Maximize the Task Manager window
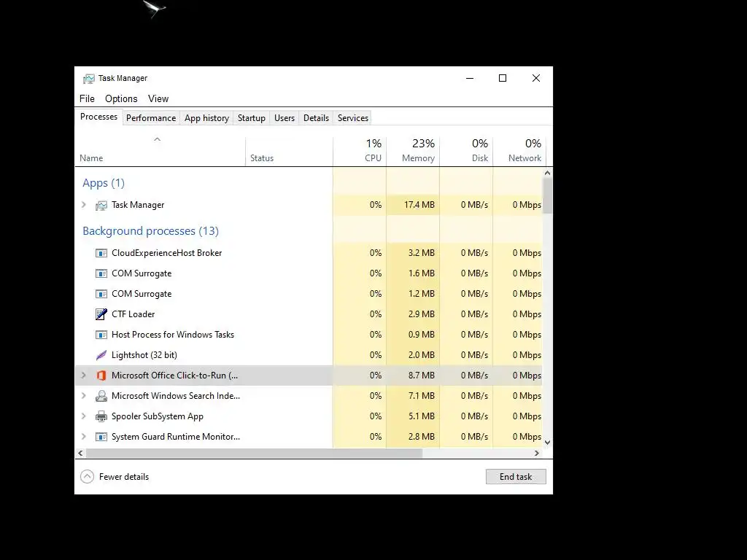 tap(503, 78)
